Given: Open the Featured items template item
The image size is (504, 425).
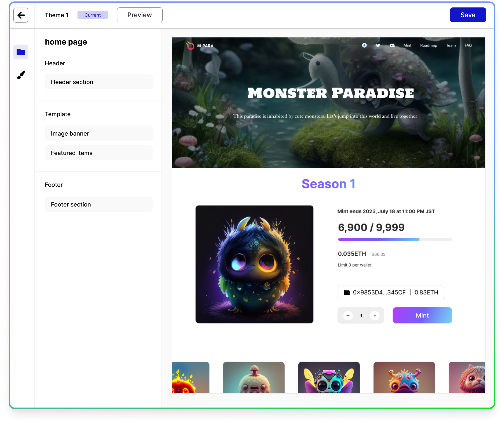Looking at the screenshot, I should (99, 153).
